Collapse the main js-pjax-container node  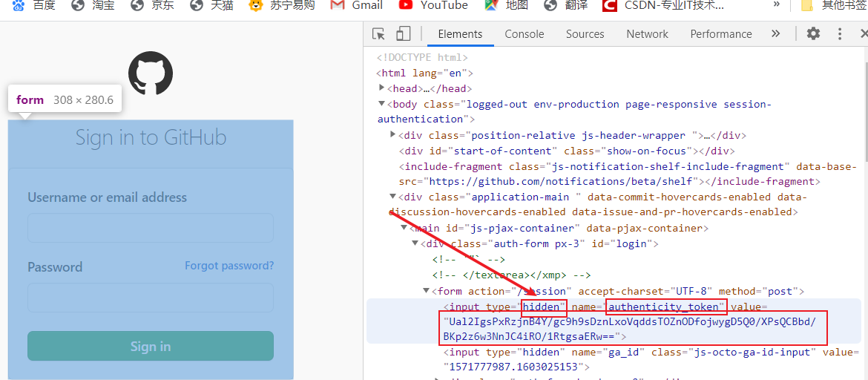(404, 228)
